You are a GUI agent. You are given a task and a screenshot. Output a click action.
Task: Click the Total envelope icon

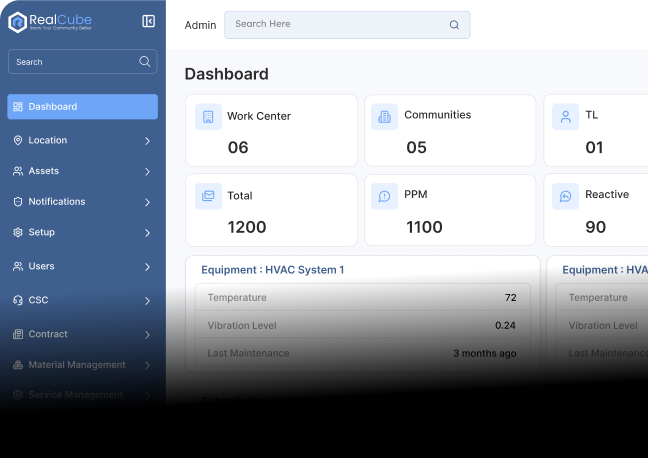click(208, 196)
